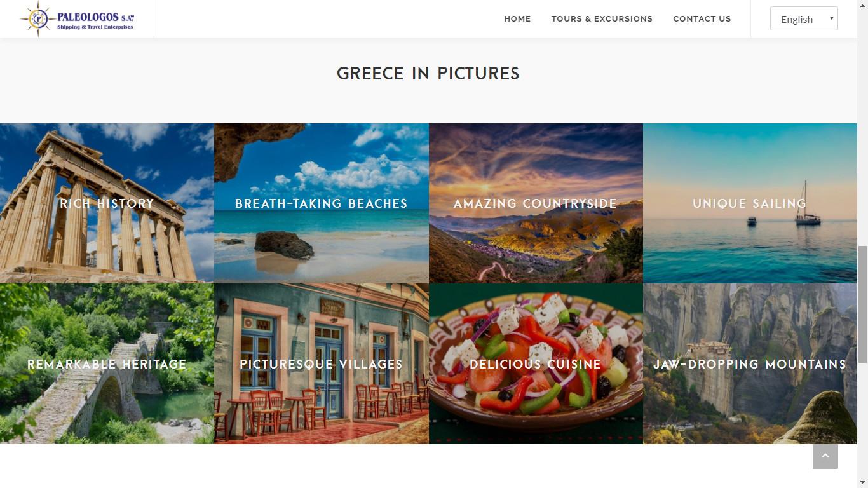Click the Greece in Pictures heading

(428, 74)
